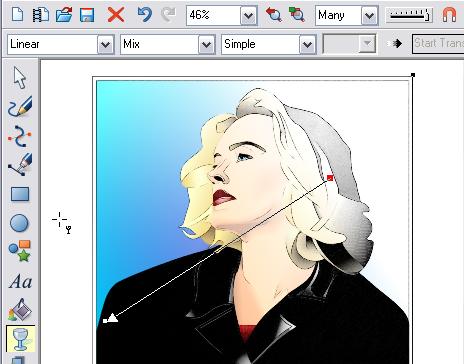
Task: Click the red transparency end handle
Action: click(330, 178)
